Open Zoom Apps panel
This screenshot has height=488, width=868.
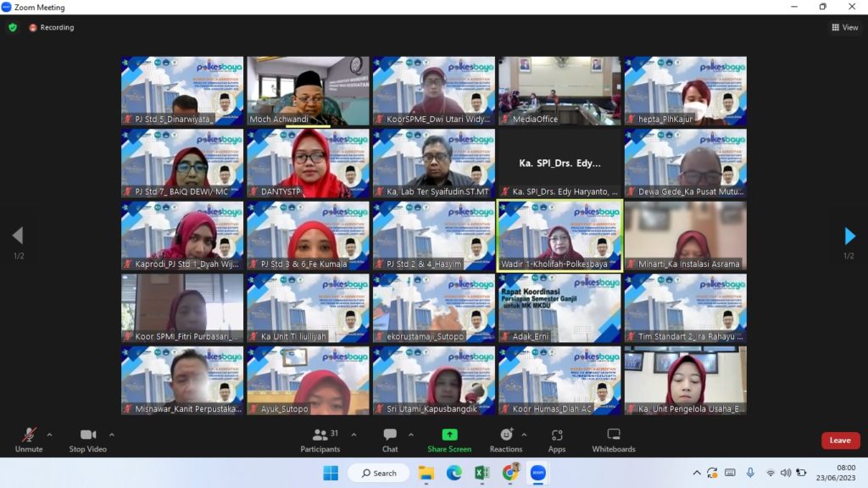click(x=557, y=441)
